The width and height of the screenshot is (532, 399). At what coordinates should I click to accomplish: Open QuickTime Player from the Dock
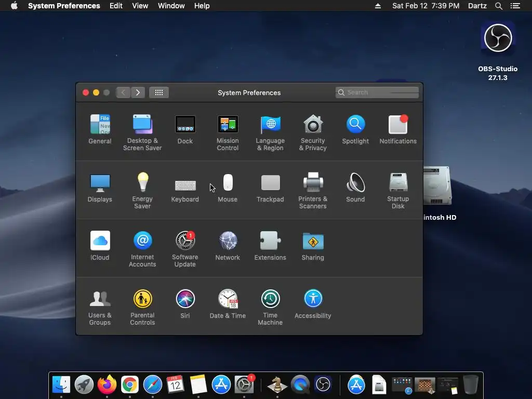point(300,385)
